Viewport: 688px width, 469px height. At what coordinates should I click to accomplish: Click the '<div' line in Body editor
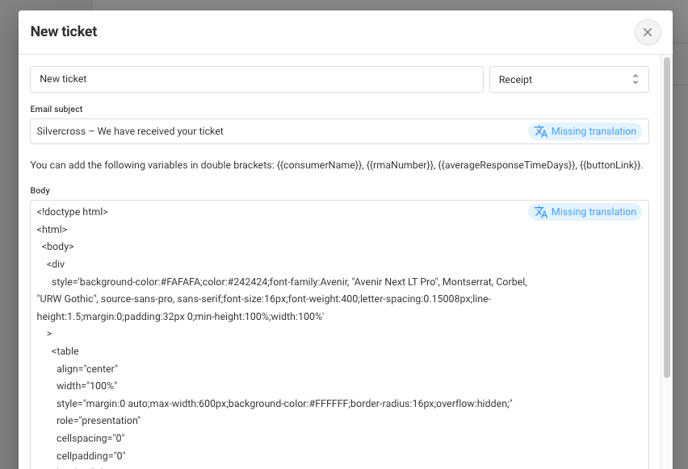point(55,264)
